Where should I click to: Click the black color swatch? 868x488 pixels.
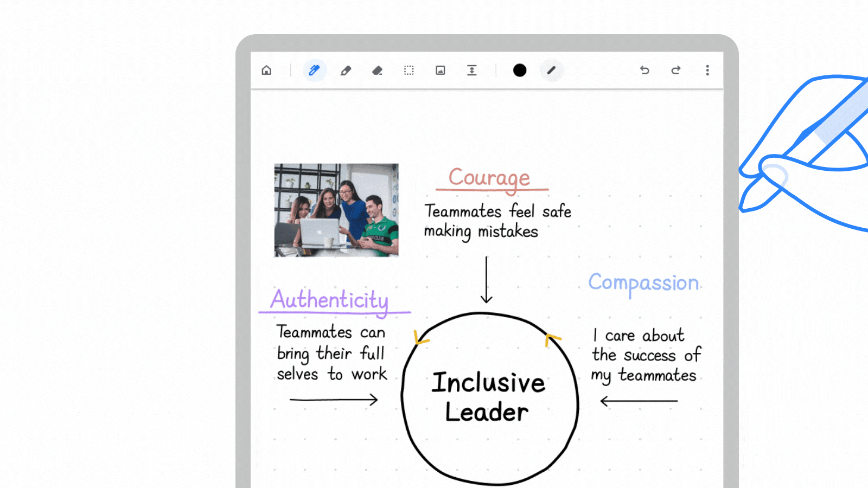click(520, 70)
